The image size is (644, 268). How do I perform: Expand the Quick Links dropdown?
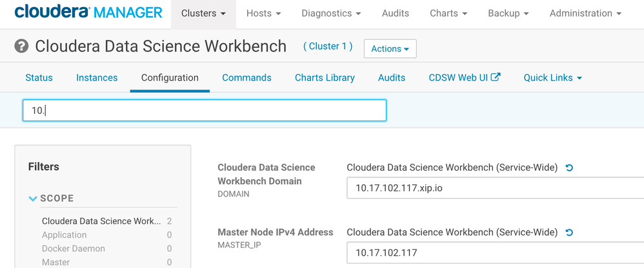(552, 78)
